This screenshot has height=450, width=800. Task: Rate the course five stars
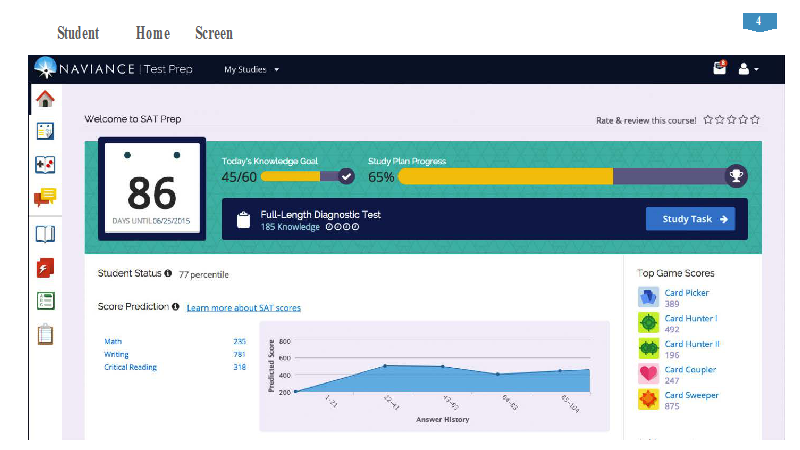coord(755,120)
